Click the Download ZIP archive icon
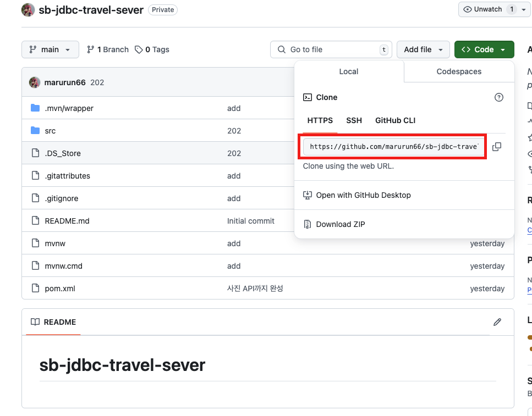532x416 pixels. click(307, 224)
